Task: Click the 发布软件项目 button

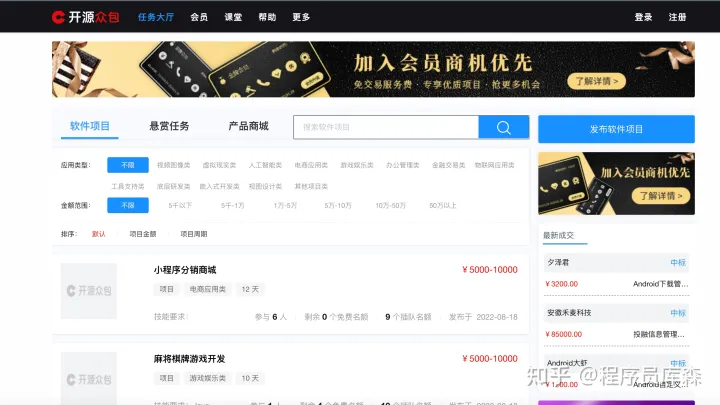Action: (616, 129)
